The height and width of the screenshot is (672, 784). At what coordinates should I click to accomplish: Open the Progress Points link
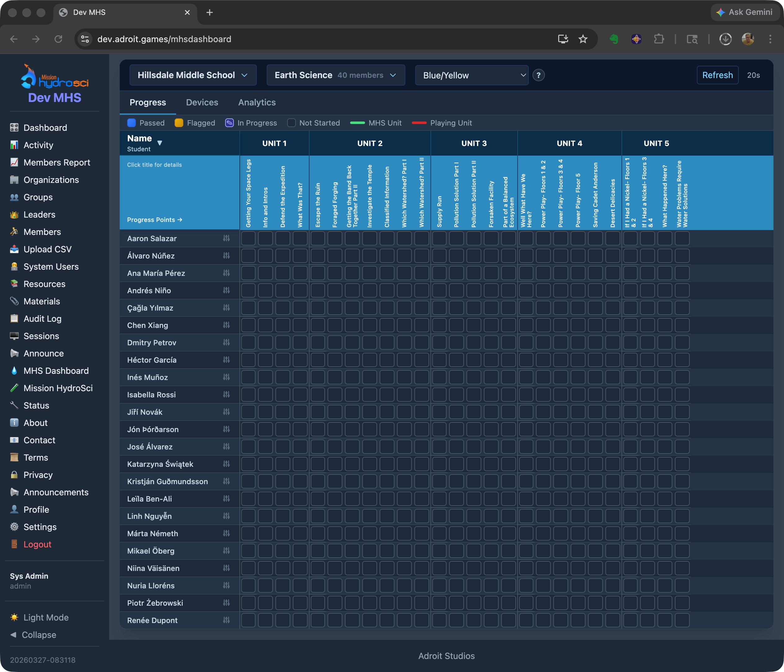pos(154,220)
